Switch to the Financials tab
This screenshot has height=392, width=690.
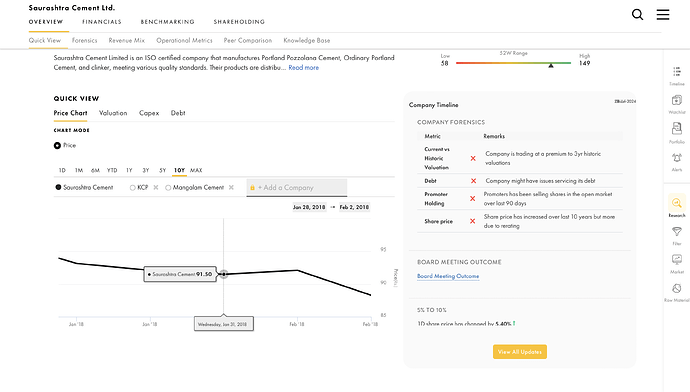tap(102, 22)
